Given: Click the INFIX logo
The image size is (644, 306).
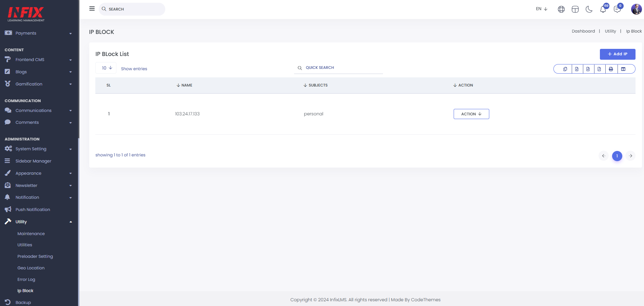Looking at the screenshot, I should coord(26,14).
